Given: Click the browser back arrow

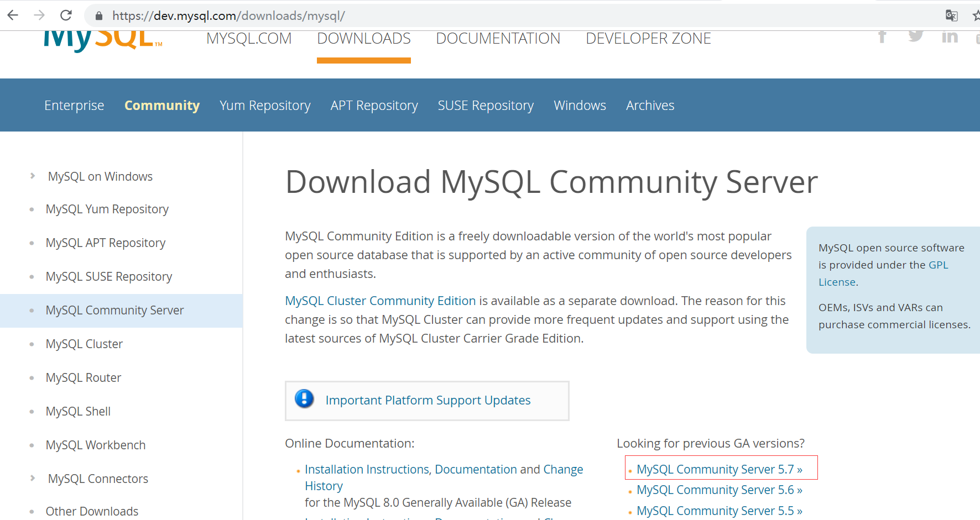Looking at the screenshot, I should pos(13,15).
